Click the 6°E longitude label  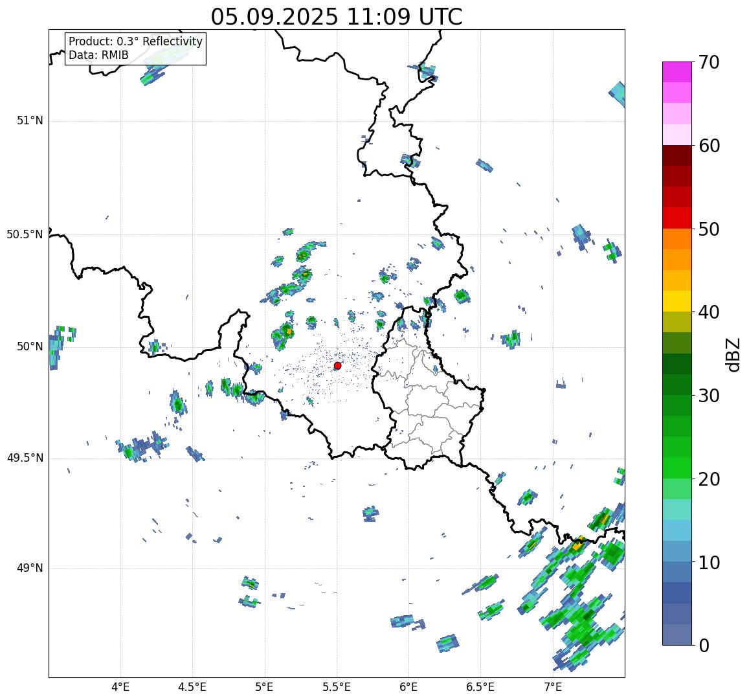click(x=408, y=687)
